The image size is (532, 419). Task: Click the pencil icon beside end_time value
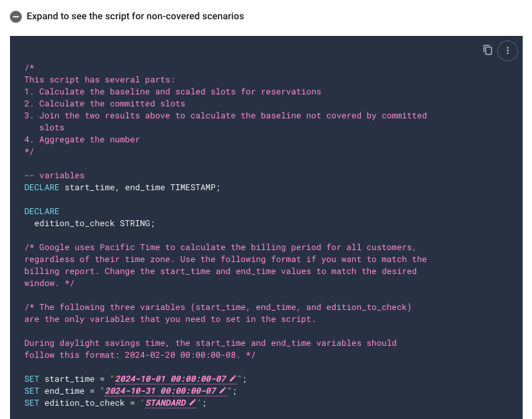click(x=222, y=391)
